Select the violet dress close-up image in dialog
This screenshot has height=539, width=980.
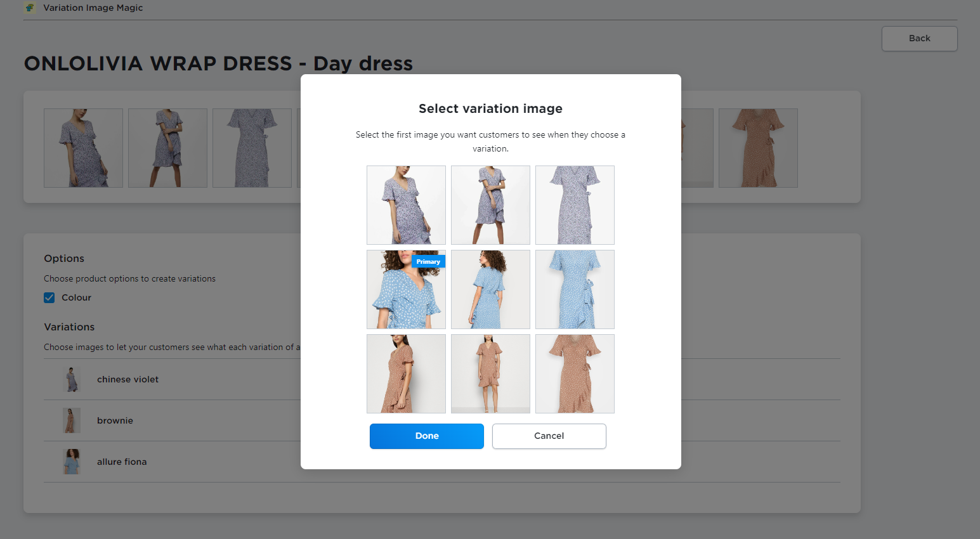pos(406,205)
